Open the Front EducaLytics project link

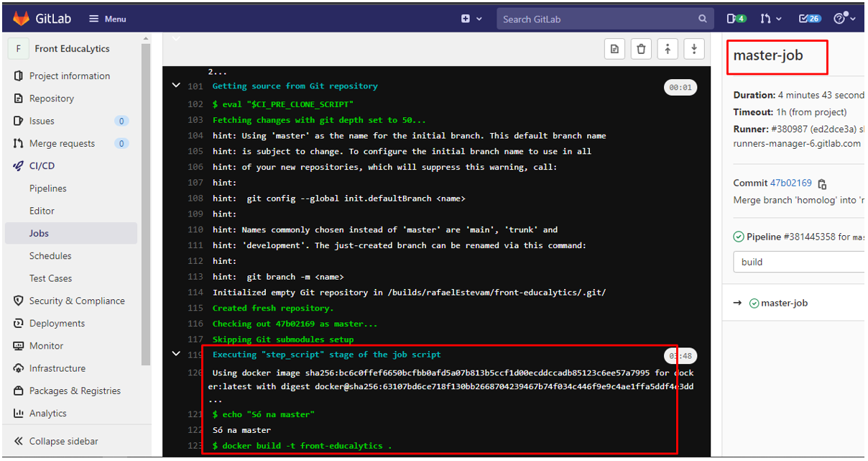click(72, 49)
